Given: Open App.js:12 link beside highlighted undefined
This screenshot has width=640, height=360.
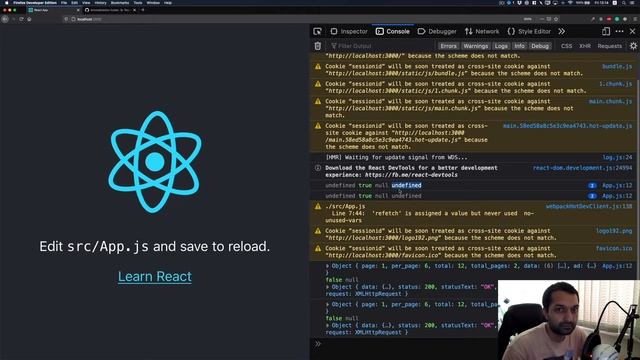Looking at the screenshot, I should coord(617,185).
